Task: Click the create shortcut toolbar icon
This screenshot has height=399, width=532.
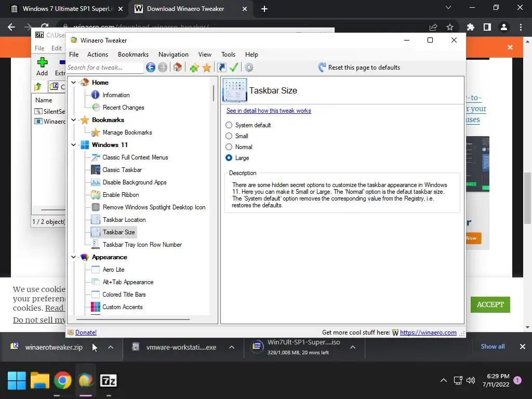Action: pos(221,68)
